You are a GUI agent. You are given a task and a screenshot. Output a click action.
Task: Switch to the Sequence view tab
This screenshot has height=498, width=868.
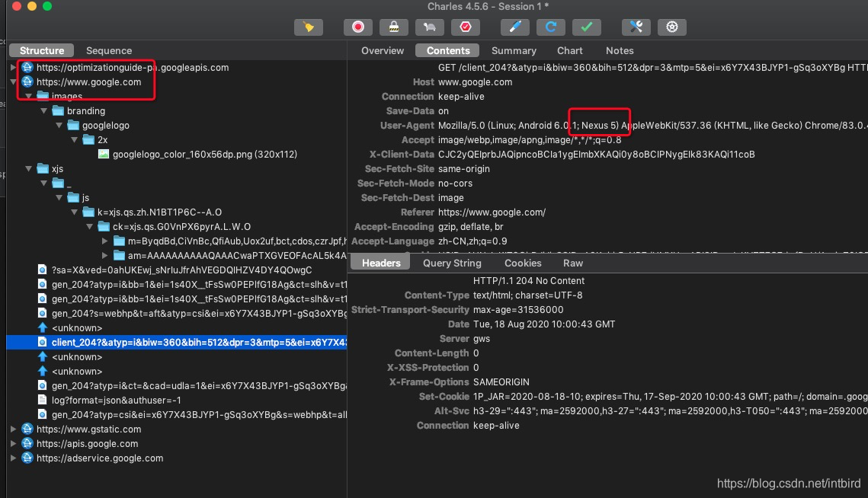(x=108, y=50)
